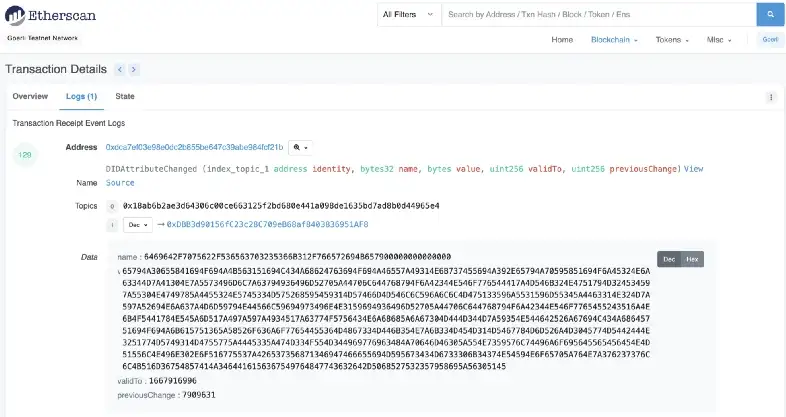This screenshot has width=786, height=417.
Task: Open topic 1 Dec format dropdown
Action: (x=135, y=225)
